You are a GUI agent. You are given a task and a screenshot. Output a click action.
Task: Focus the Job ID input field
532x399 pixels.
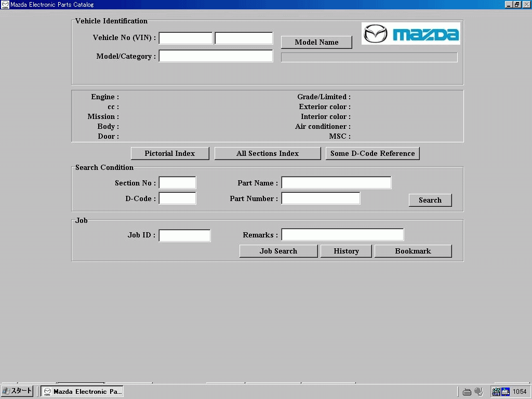184,235
